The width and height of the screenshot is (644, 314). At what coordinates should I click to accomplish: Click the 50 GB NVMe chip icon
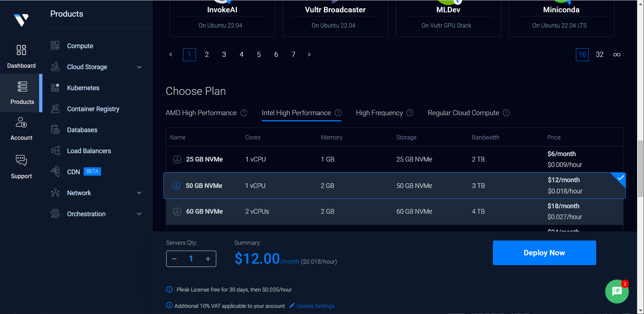176,186
